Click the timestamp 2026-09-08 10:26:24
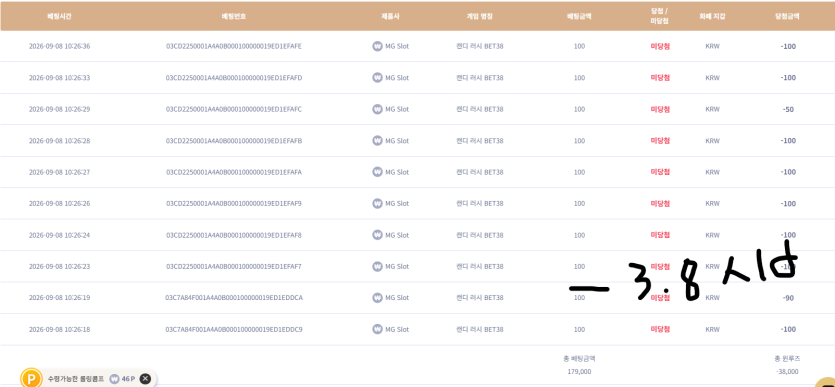 [59, 235]
